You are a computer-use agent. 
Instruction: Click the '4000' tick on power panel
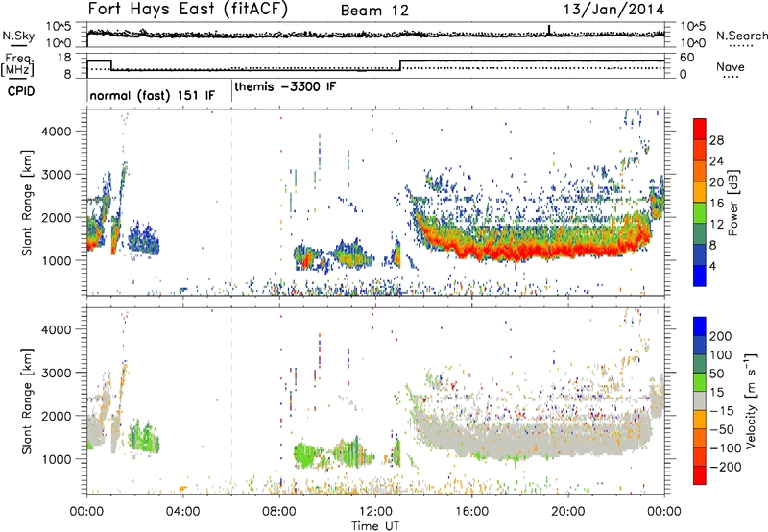point(57,132)
